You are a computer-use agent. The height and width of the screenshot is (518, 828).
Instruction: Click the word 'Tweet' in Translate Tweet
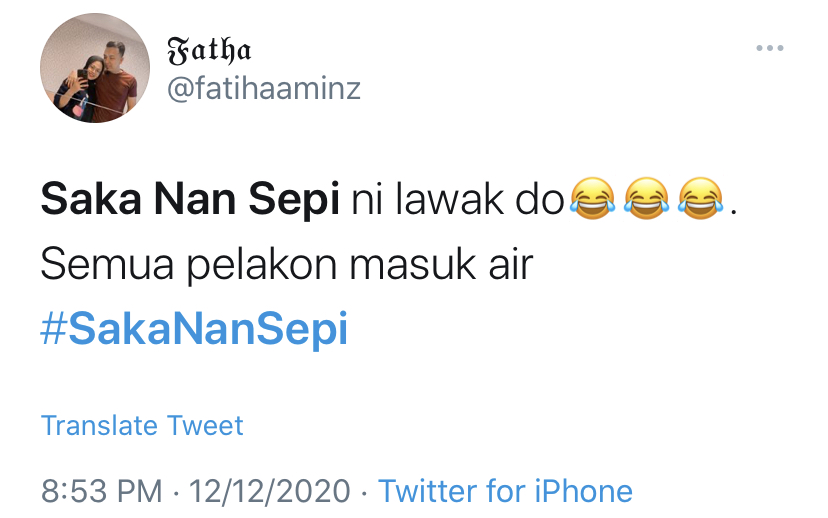(205, 426)
